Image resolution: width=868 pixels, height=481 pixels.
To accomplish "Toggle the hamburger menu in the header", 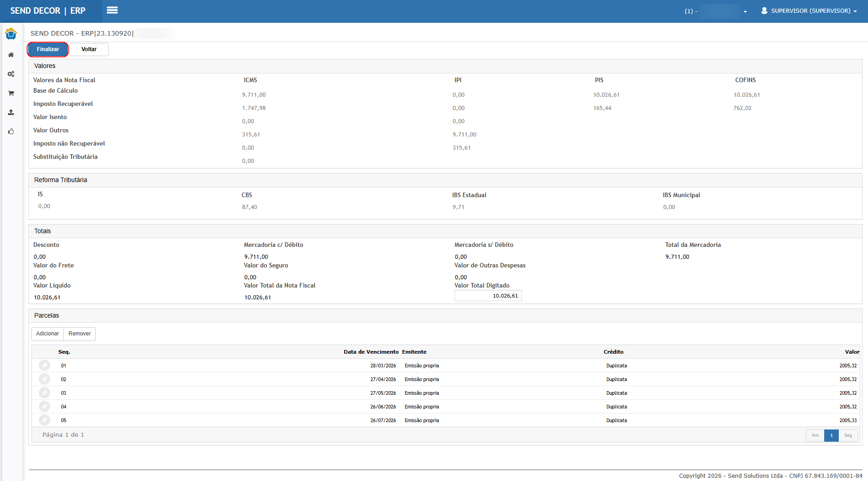I will click(112, 10).
